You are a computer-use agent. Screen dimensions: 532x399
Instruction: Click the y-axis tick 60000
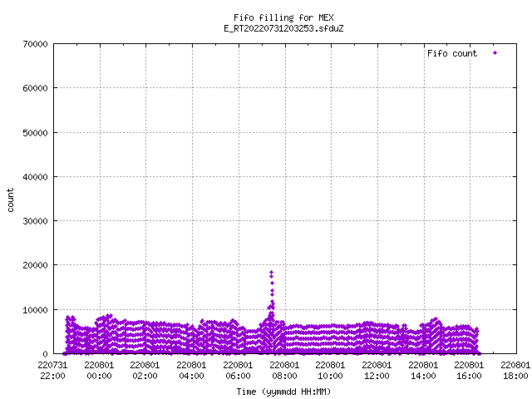pos(35,88)
